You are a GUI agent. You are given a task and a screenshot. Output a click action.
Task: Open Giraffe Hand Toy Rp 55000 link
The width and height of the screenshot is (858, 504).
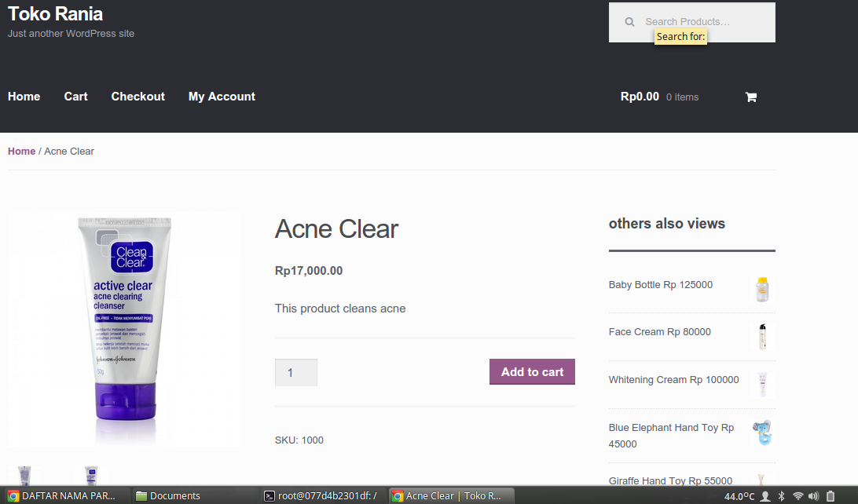pyautogui.click(x=670, y=480)
